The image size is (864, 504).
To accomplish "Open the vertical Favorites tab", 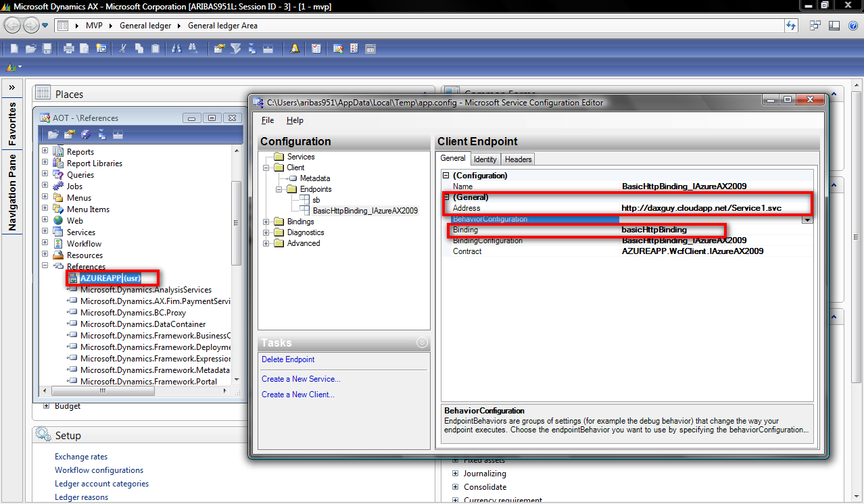I will click(11, 124).
